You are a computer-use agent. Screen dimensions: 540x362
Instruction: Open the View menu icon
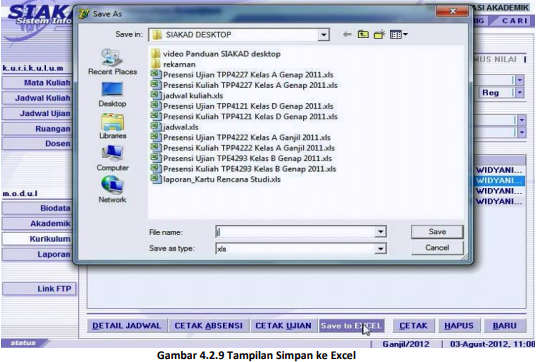(x=399, y=34)
